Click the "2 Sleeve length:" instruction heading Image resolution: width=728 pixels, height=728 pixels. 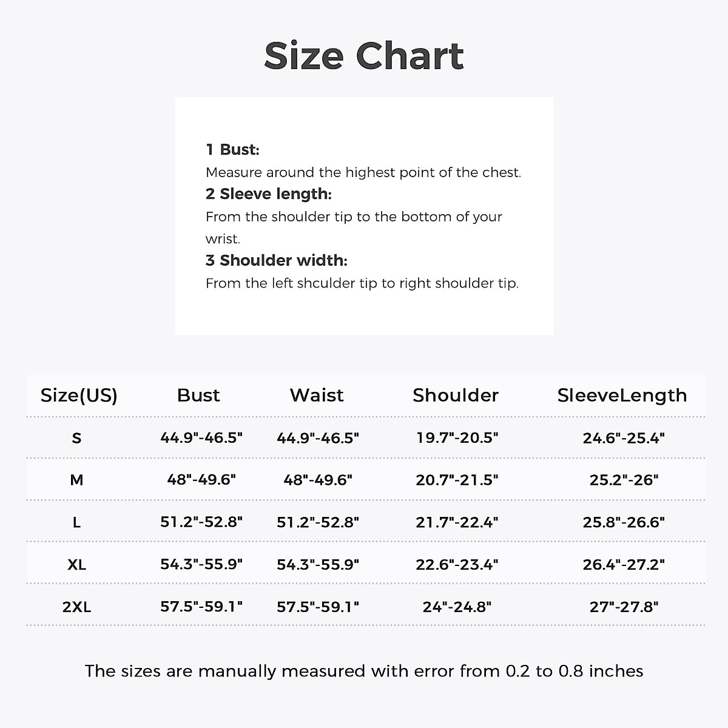coord(269,194)
